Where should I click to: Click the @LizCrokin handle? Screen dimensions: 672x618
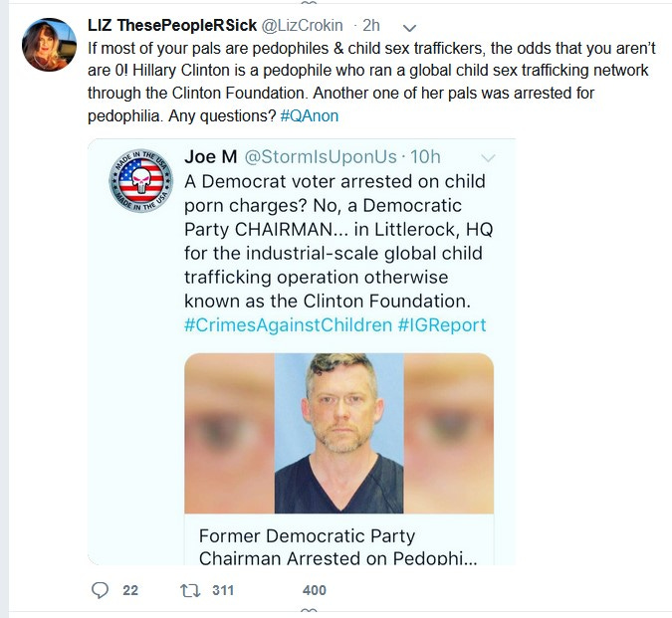[302, 26]
